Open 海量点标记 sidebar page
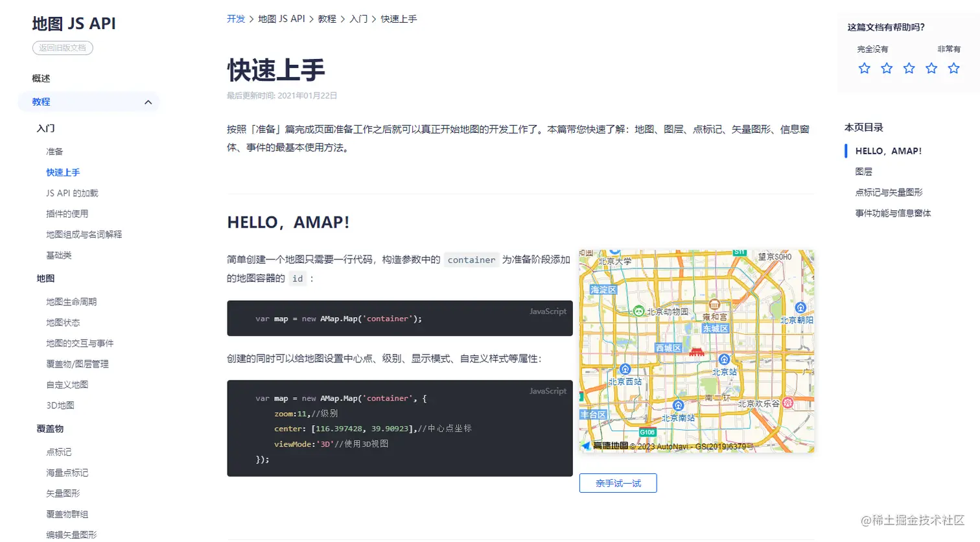 [x=67, y=473]
